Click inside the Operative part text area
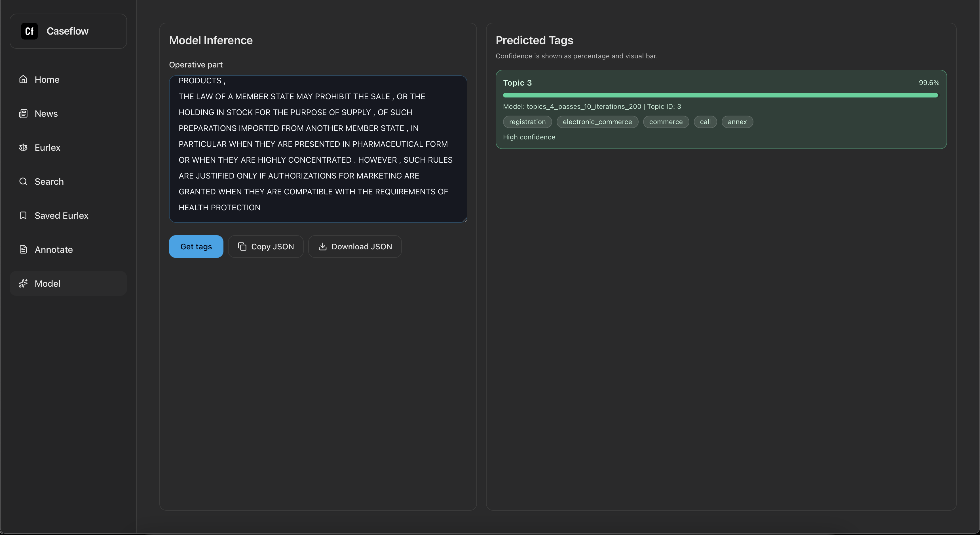980x535 pixels. [318, 149]
